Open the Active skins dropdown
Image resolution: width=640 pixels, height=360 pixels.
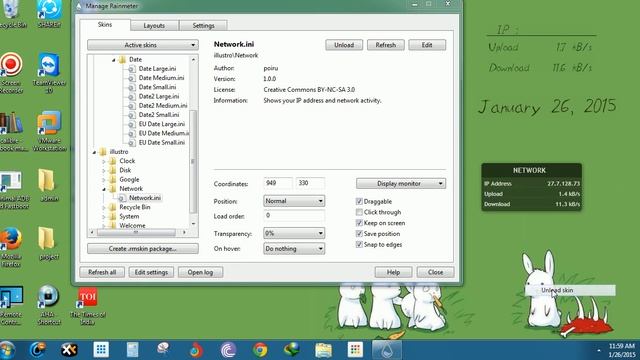coord(143,45)
